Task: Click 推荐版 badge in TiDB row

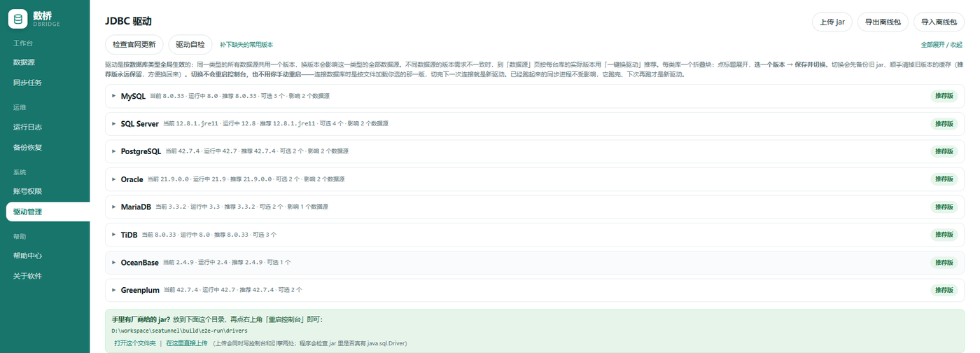Action: point(944,235)
